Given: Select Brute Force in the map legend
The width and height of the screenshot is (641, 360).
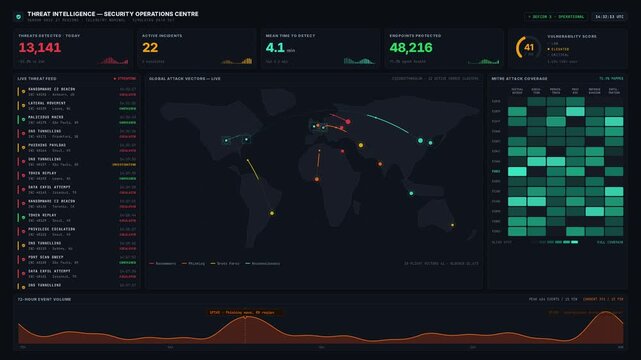Looking at the screenshot, I should tap(225, 264).
